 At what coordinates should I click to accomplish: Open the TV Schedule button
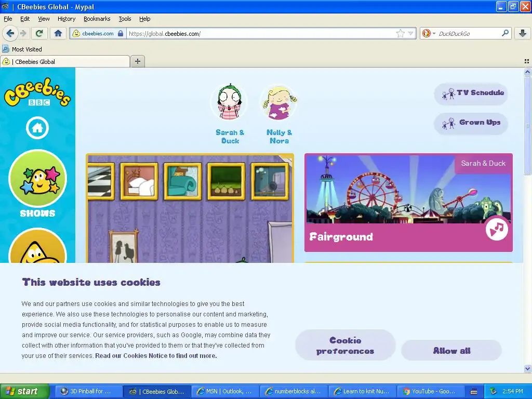coord(471,93)
